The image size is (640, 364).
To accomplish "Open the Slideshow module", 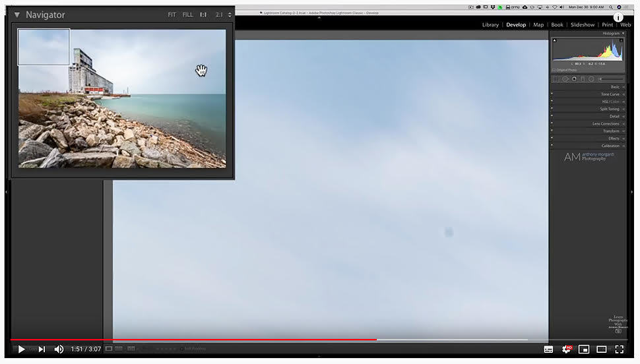I will (583, 25).
